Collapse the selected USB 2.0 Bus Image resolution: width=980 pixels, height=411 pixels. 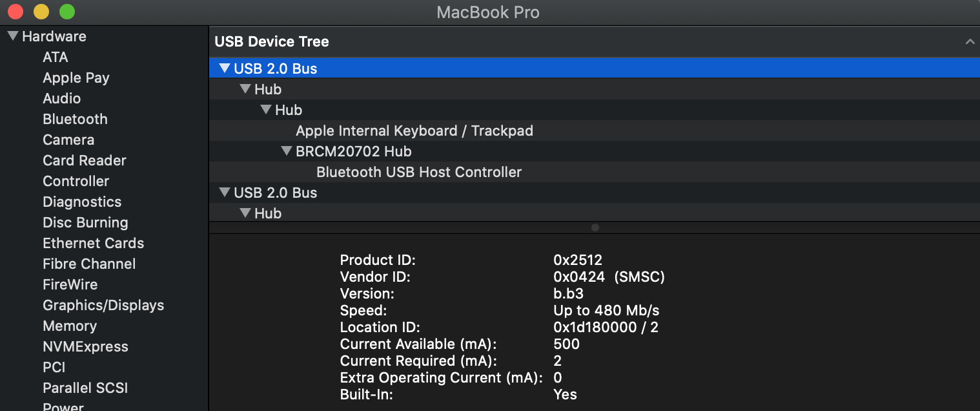(225, 68)
